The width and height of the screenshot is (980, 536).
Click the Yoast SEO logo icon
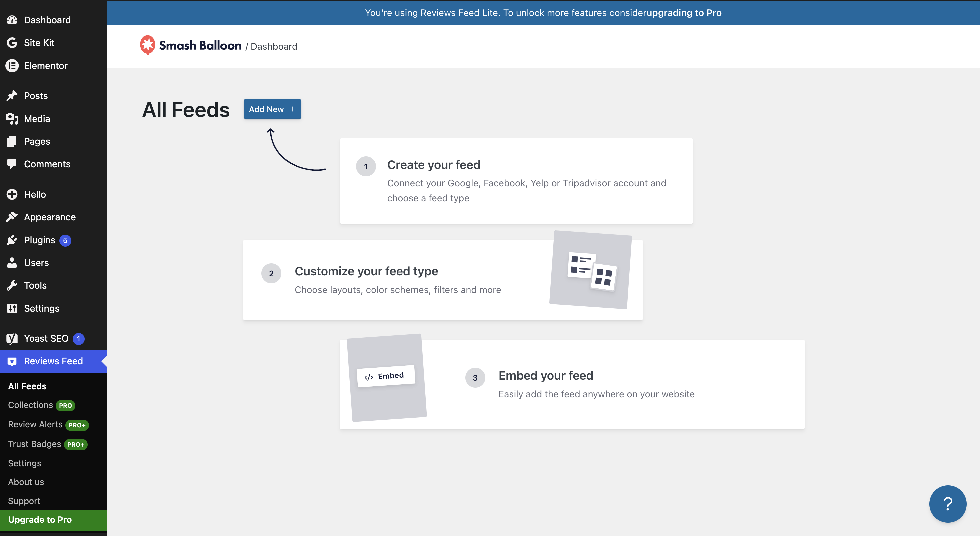tap(12, 338)
